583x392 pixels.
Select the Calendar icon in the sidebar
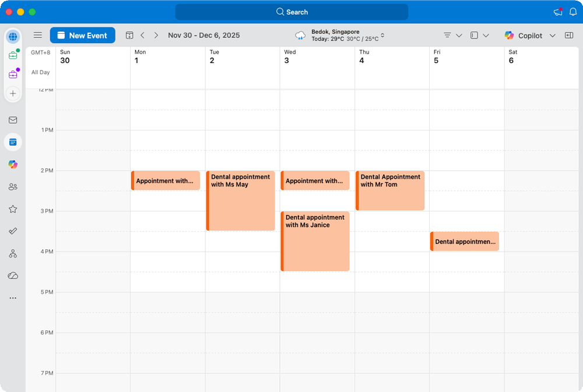pos(13,142)
